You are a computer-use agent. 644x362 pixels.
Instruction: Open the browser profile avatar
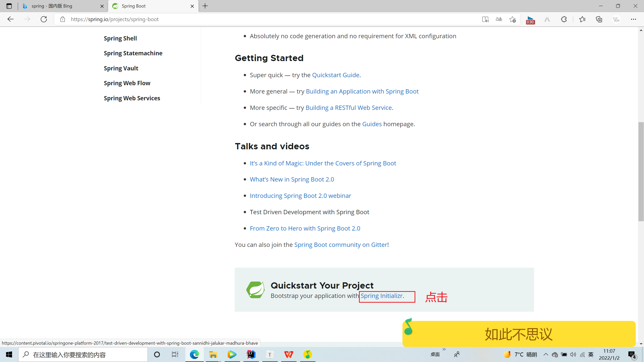pyautogui.click(x=616, y=19)
